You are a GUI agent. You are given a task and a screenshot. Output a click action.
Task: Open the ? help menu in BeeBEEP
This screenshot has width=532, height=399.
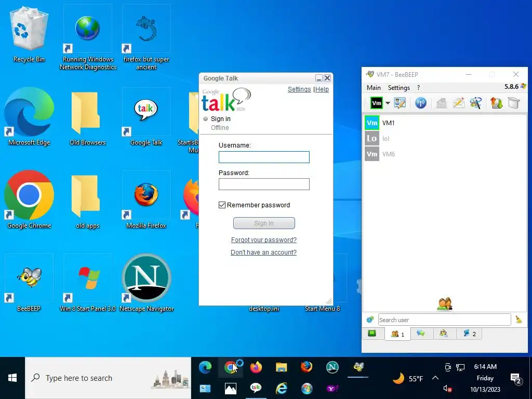click(418, 87)
